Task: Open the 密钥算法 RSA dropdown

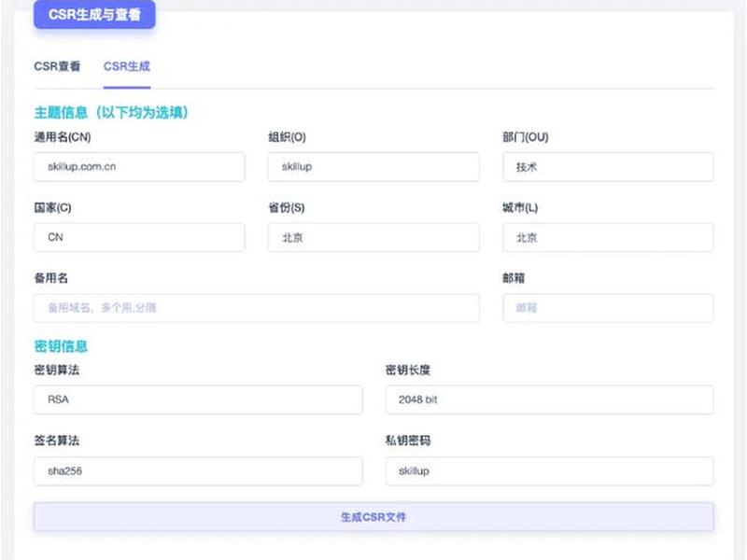Action: tap(198, 399)
